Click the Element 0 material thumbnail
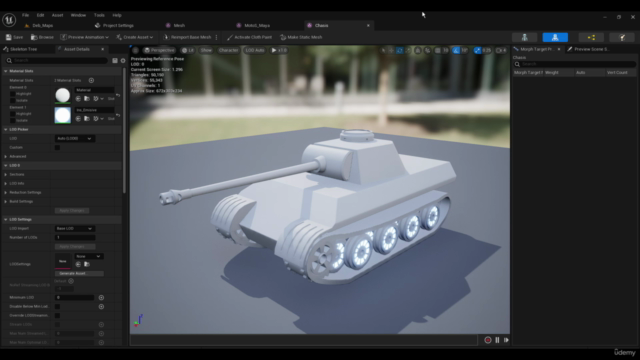 pos(62,96)
